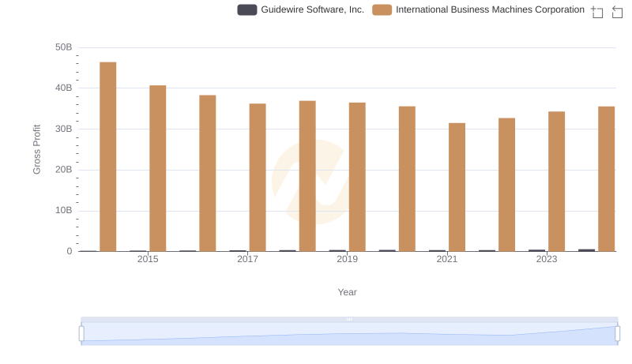The image size is (632, 364).
Task: Select the IBM bar for 2018
Action: (x=307, y=176)
